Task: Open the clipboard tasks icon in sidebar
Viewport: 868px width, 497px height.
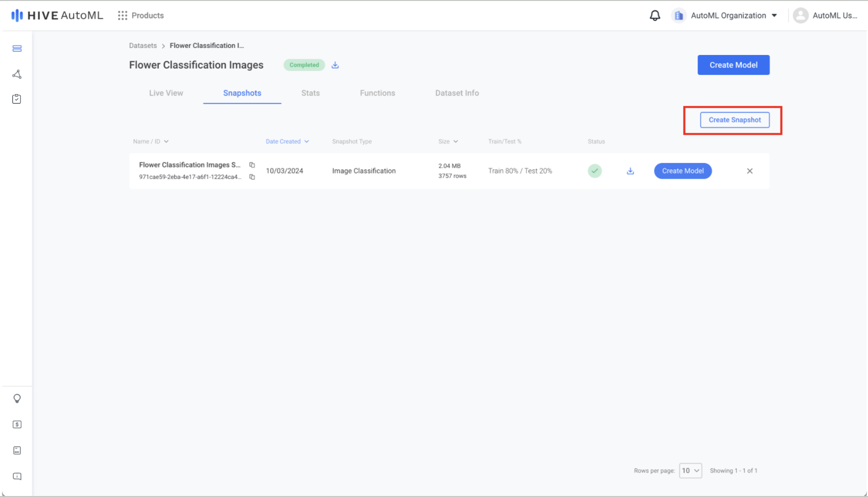Action: tap(17, 99)
